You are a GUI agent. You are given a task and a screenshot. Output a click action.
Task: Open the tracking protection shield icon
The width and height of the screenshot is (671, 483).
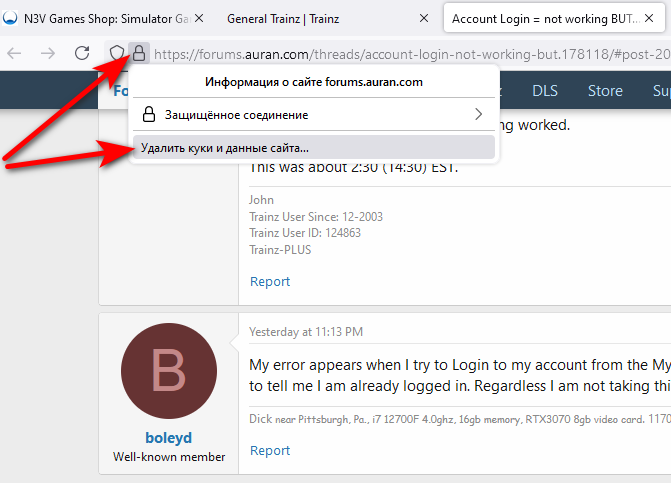[116, 53]
